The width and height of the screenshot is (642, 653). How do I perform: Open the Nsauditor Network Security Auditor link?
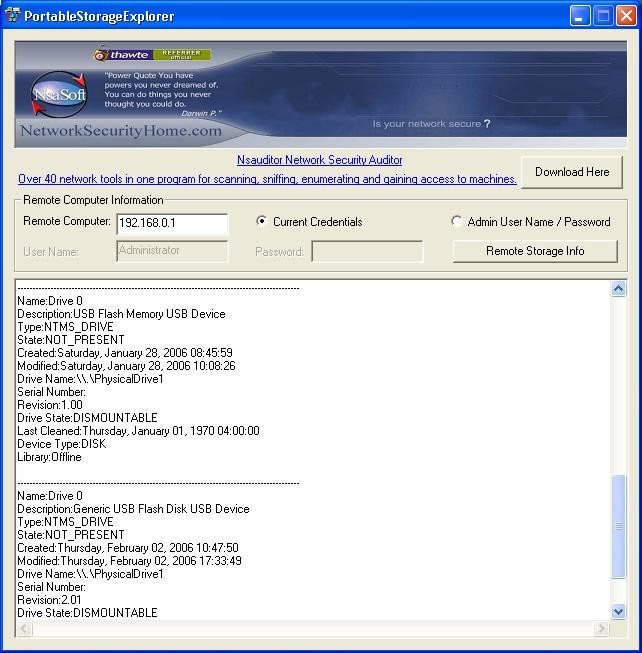[x=319, y=160]
